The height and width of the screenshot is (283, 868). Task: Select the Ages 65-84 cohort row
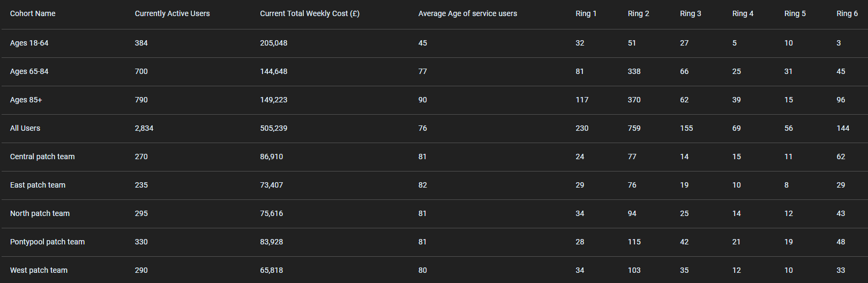tap(434, 72)
